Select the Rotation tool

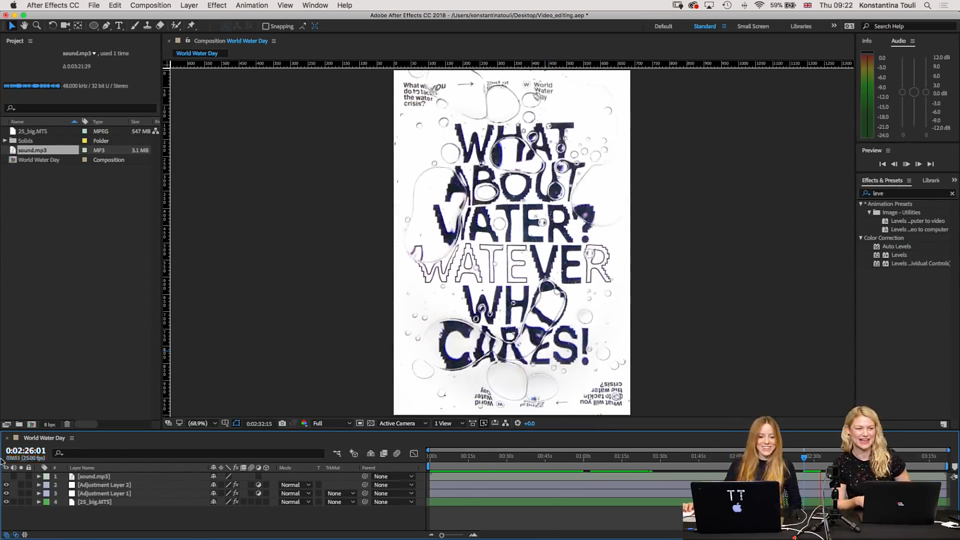53,26
